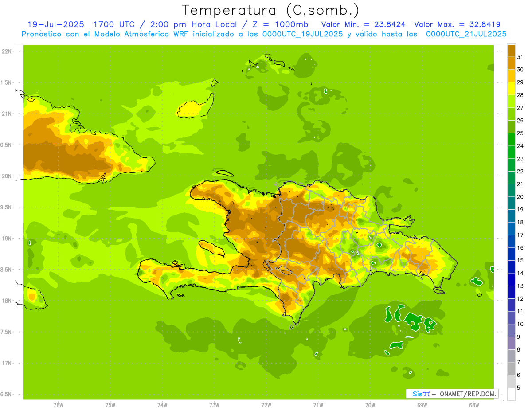The width and height of the screenshot is (532, 411).
Task: Click the blue swatch between 15 and 16
Action: [x=511, y=254]
